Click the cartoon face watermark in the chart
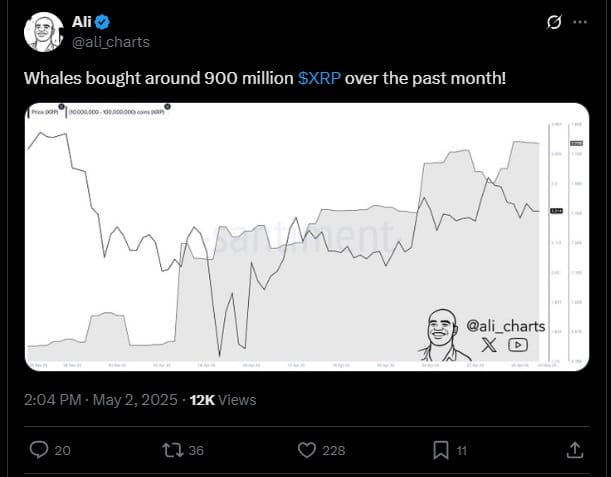This screenshot has width=611, height=477. pyautogui.click(x=440, y=333)
